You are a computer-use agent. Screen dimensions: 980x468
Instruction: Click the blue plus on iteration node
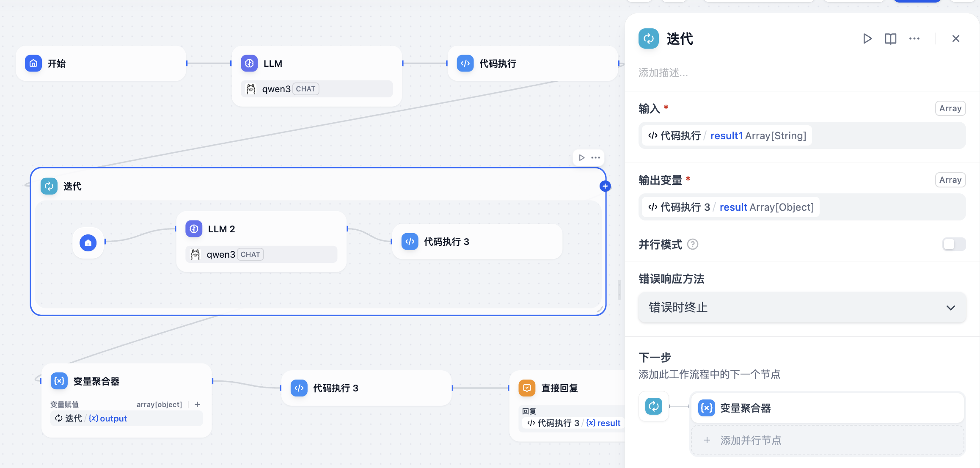coord(605,186)
